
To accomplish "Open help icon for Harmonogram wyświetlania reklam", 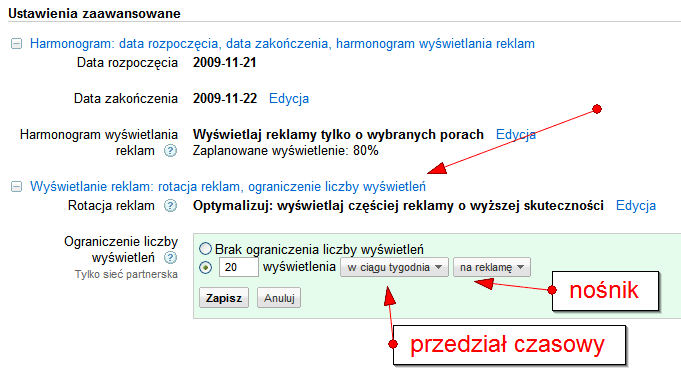I will (170, 151).
